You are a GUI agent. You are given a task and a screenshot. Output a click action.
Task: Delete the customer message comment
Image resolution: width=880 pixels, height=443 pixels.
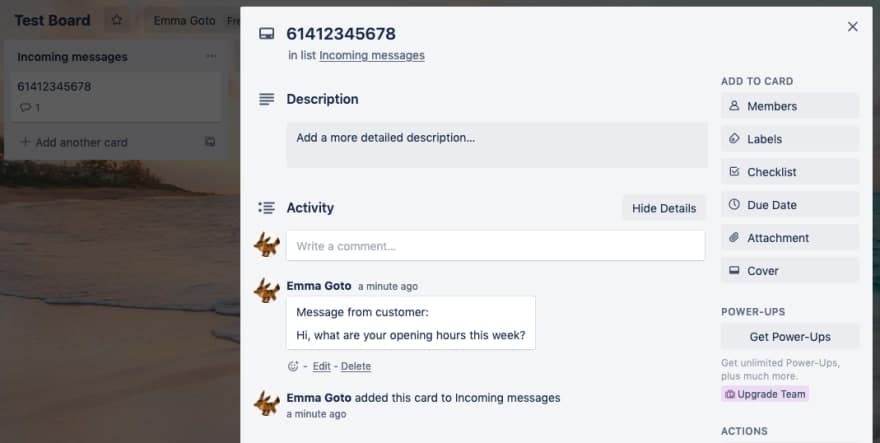[355, 367]
